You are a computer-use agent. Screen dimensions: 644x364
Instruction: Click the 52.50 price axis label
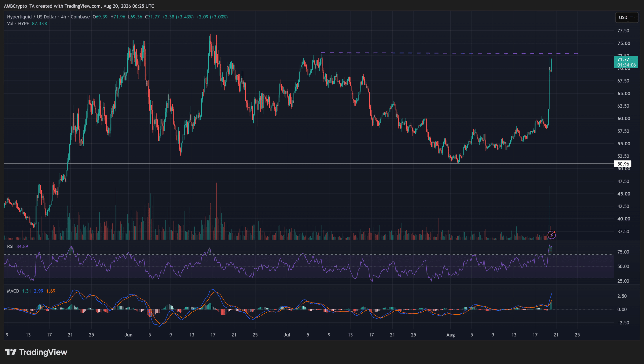pos(623,156)
